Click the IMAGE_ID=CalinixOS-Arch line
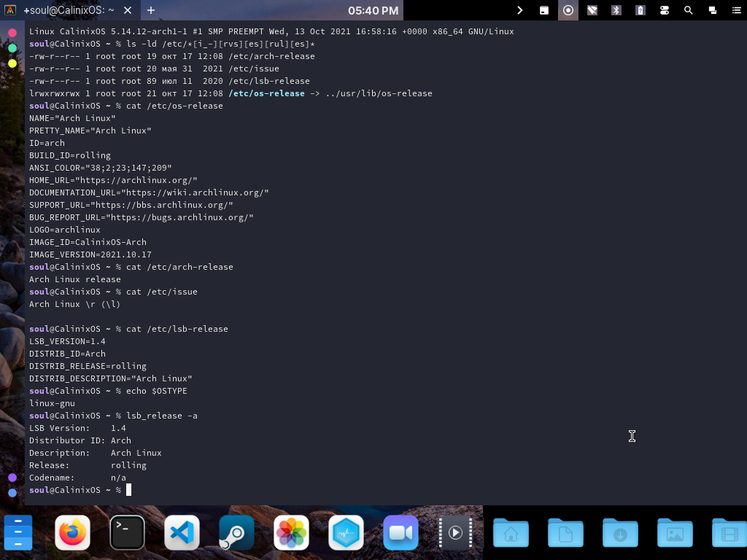Screen dimensions: 747x560 (x=88, y=242)
